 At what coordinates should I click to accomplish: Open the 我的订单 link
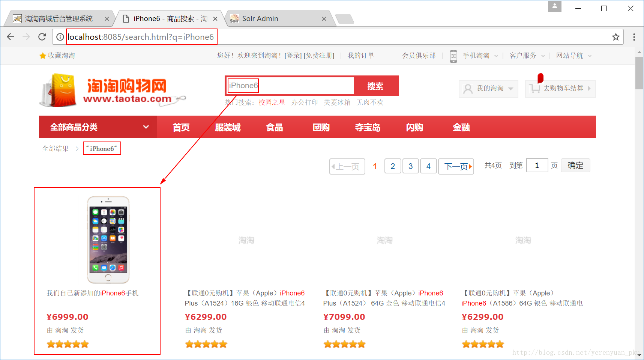pyautogui.click(x=360, y=56)
